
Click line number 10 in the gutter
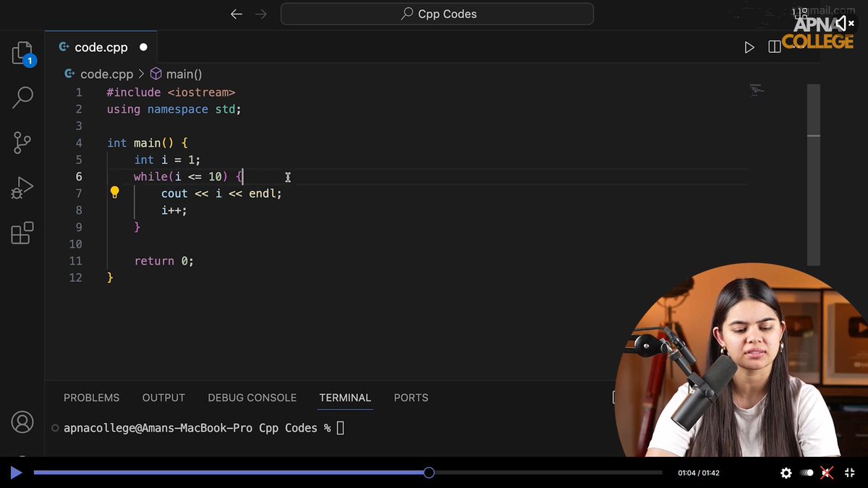(75, 244)
